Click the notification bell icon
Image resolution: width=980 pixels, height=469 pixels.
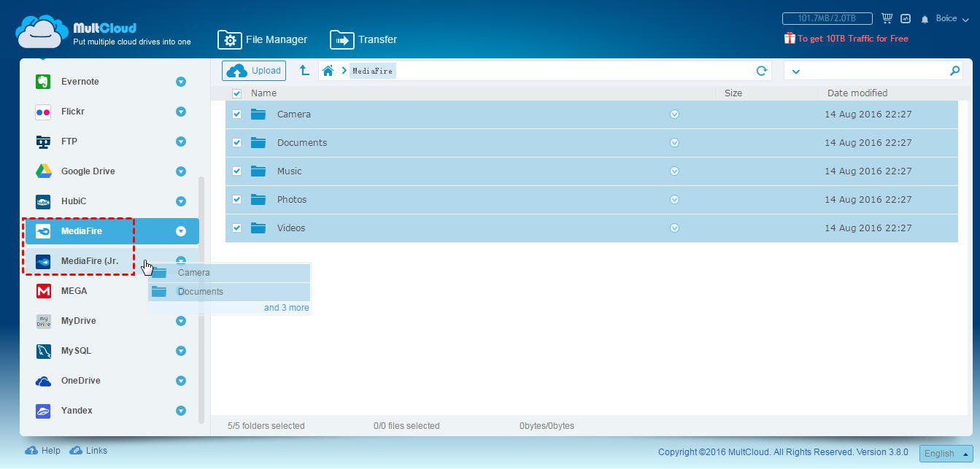(925, 19)
